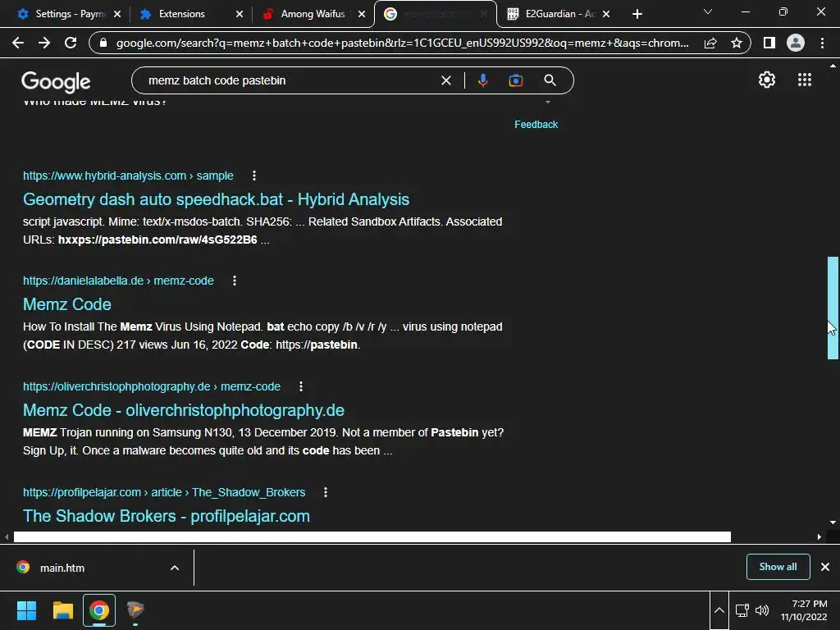Expand the main.htm download options arrow

click(175, 568)
